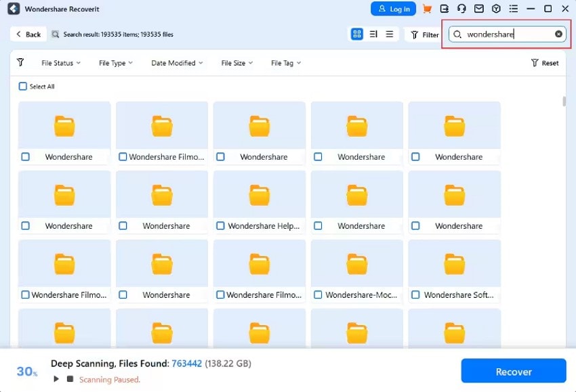This screenshot has height=392, width=576.
Task: Switch to detail list view icon
Action: [373, 34]
